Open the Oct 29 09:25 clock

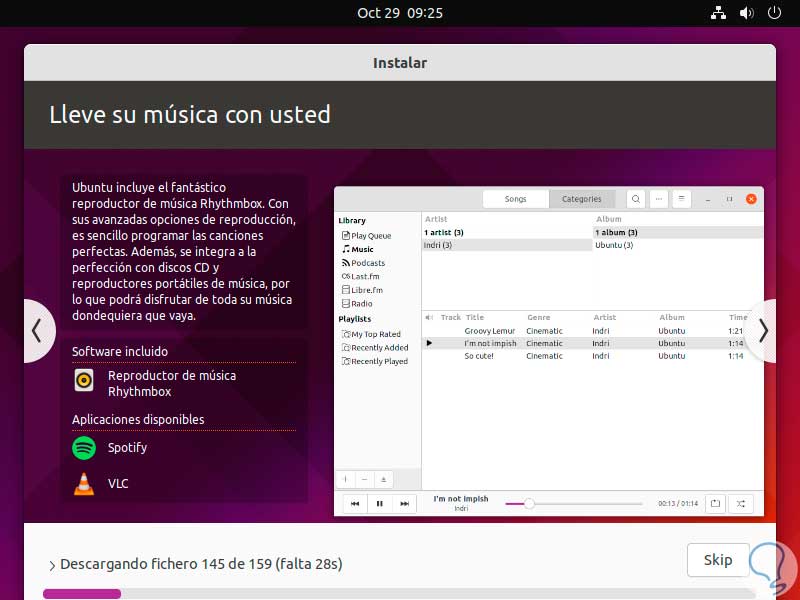point(400,13)
